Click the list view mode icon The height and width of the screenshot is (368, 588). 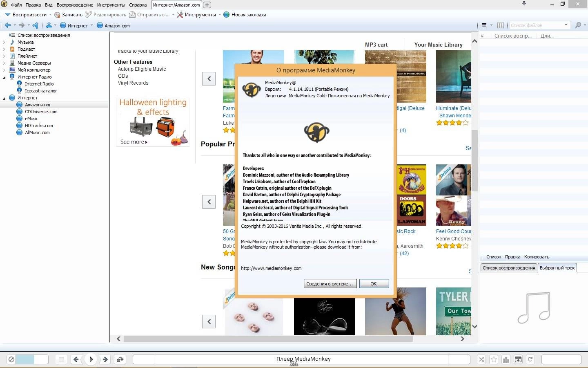click(x=484, y=25)
